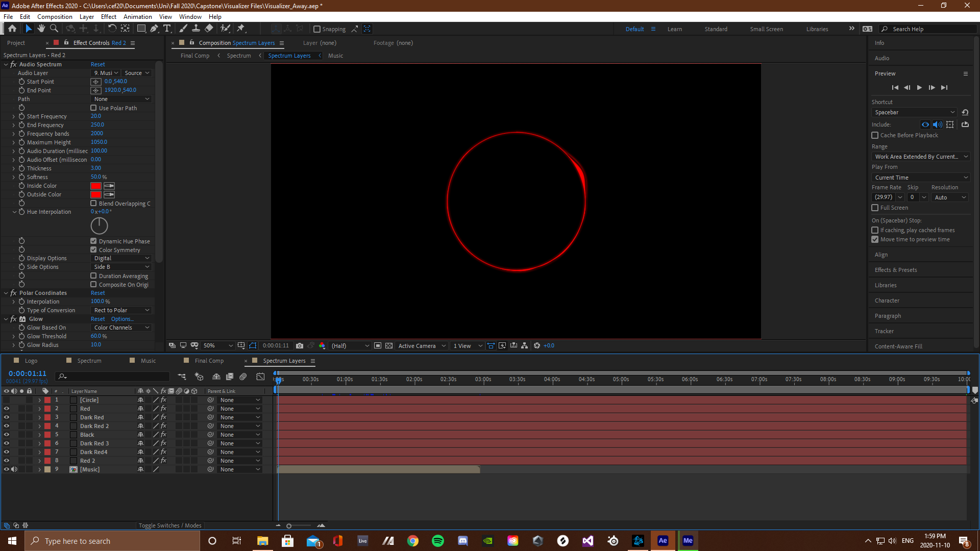Click the Play button in Preview
This screenshot has height=551, width=980.
point(919,88)
